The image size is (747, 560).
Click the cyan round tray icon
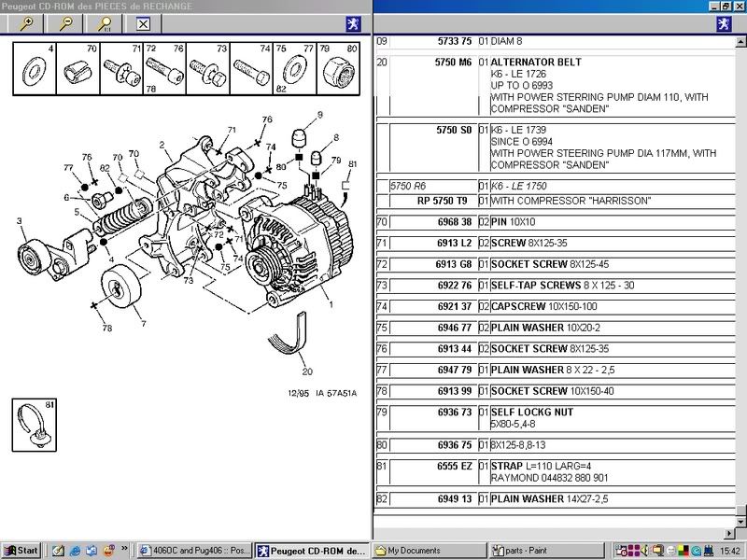tap(696, 551)
